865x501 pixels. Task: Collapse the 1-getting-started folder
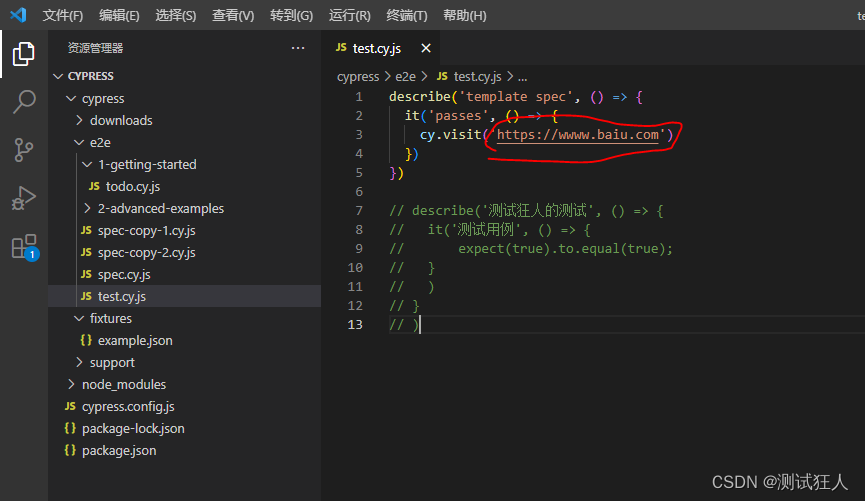(x=185, y=164)
